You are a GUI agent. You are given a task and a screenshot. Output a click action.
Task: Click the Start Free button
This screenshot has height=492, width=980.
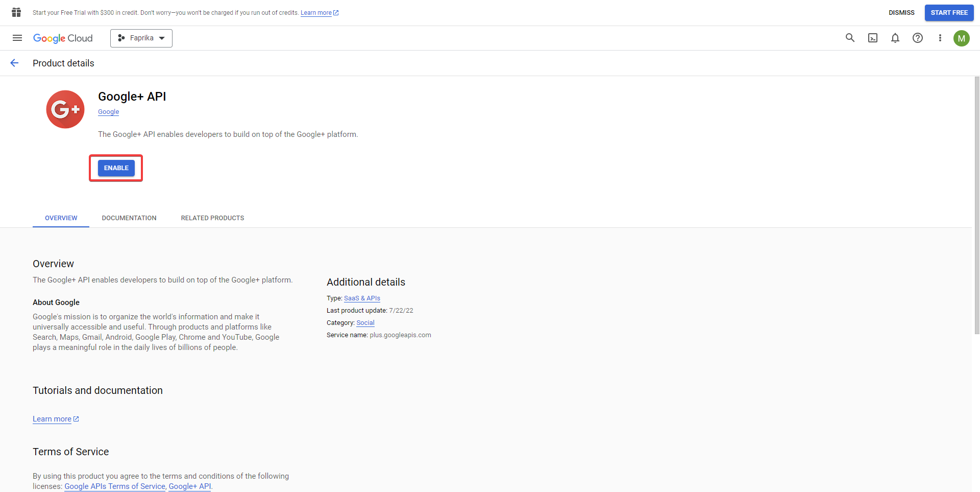click(x=949, y=13)
